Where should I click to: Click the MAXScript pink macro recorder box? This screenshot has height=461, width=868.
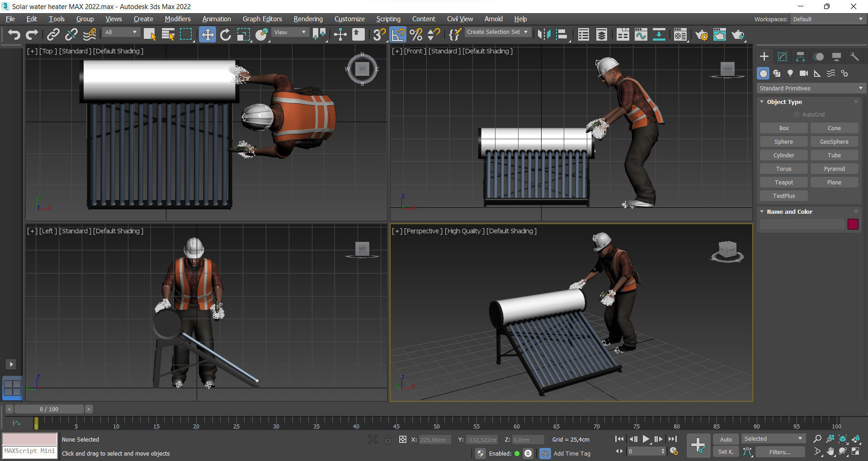(x=30, y=439)
